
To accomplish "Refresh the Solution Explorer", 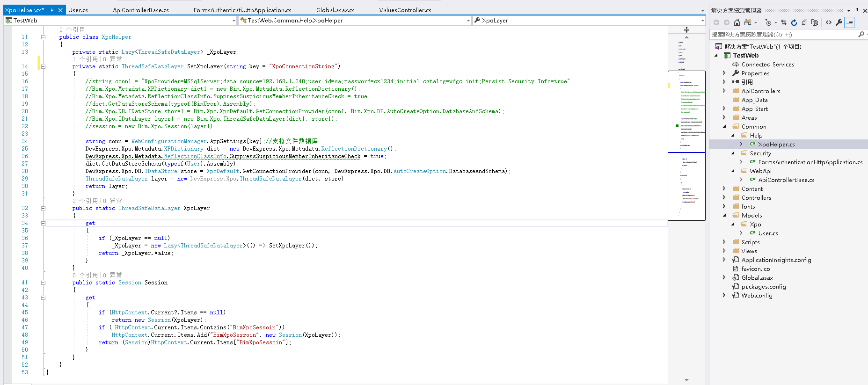I will pyautogui.click(x=794, y=22).
